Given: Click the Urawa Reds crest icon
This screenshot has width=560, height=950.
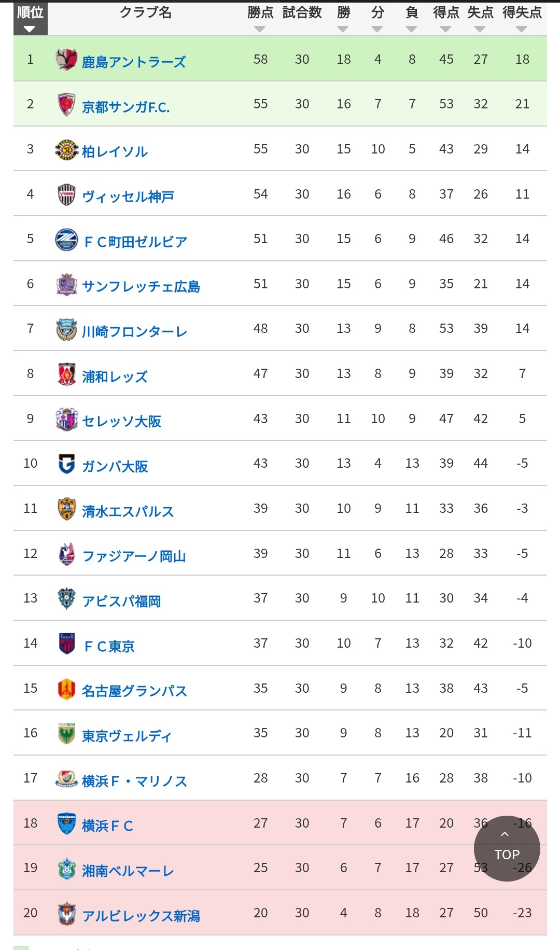Looking at the screenshot, I should [66, 374].
